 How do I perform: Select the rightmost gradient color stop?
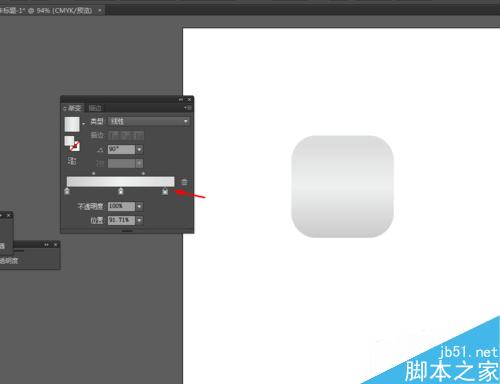click(x=165, y=191)
